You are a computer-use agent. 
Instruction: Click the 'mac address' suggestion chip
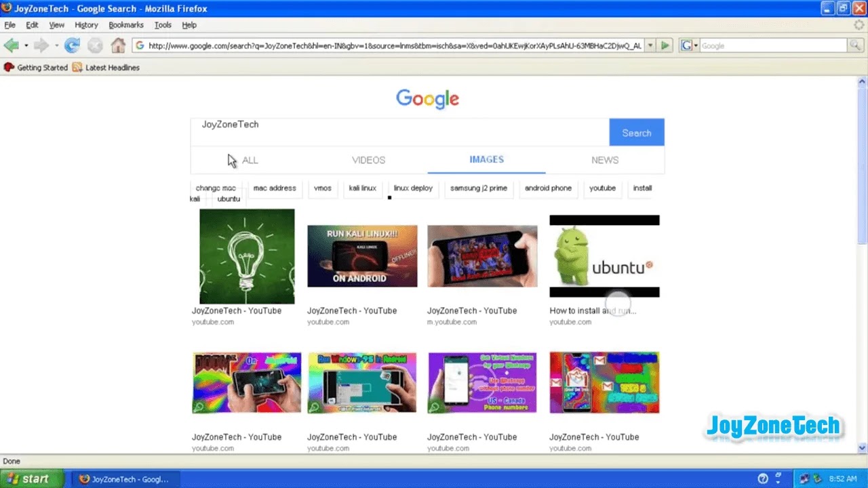(275, 188)
